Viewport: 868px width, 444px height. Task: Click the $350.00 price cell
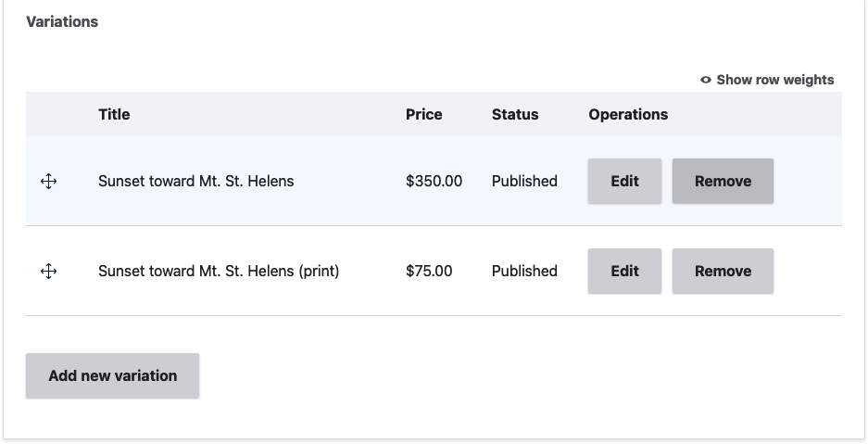[x=434, y=181]
